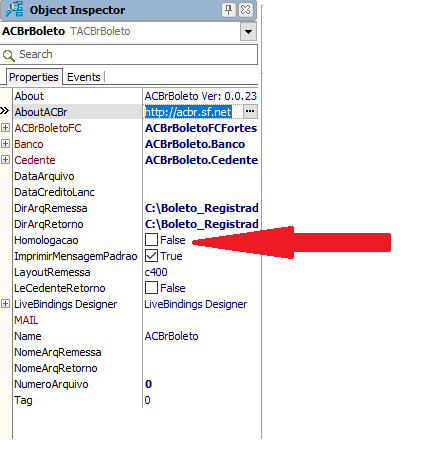Click the DirArqRemessa path value
The width and height of the screenshot is (446, 452).
pos(201,208)
